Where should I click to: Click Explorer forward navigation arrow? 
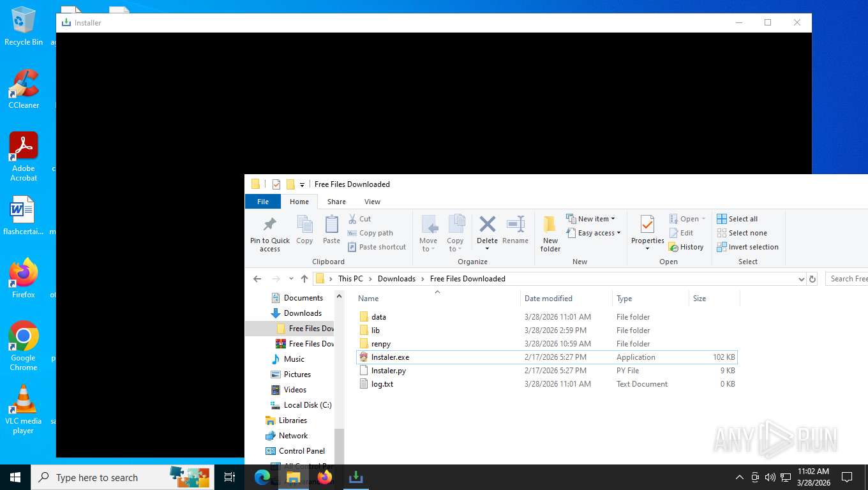click(x=276, y=279)
